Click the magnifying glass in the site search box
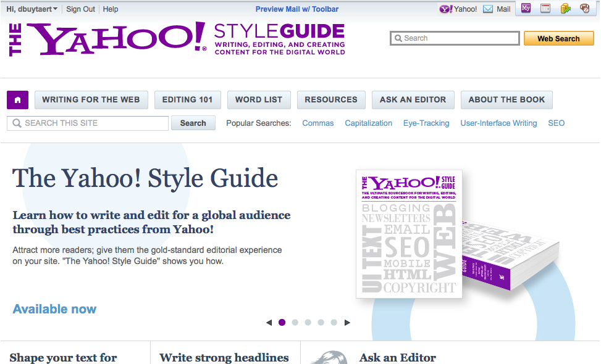 point(17,123)
